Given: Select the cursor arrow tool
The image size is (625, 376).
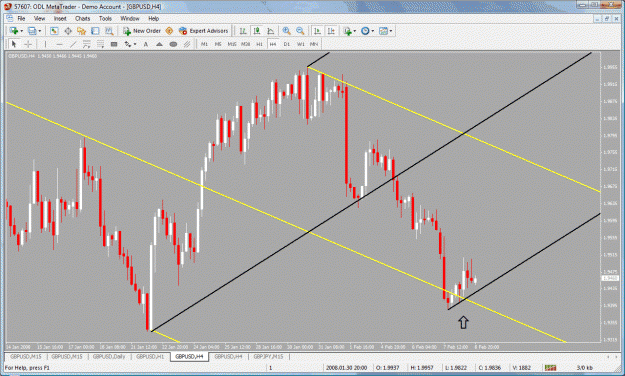Looking at the screenshot, I should (14, 44).
